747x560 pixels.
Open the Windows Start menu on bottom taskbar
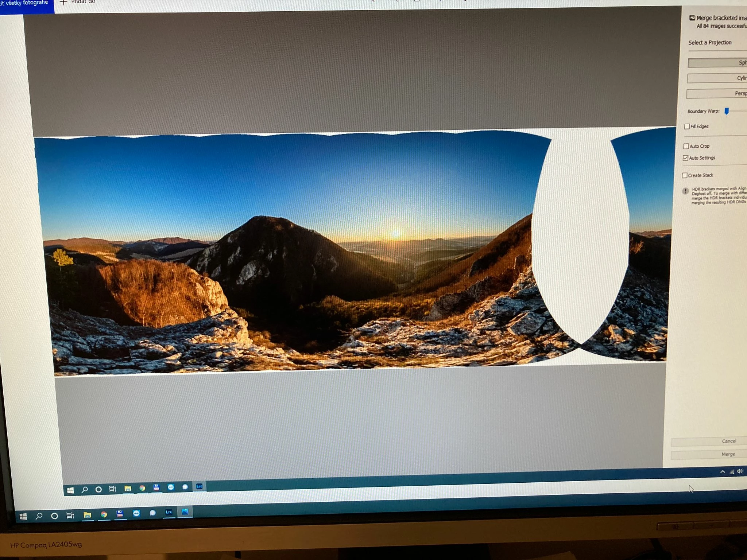pos(23,517)
